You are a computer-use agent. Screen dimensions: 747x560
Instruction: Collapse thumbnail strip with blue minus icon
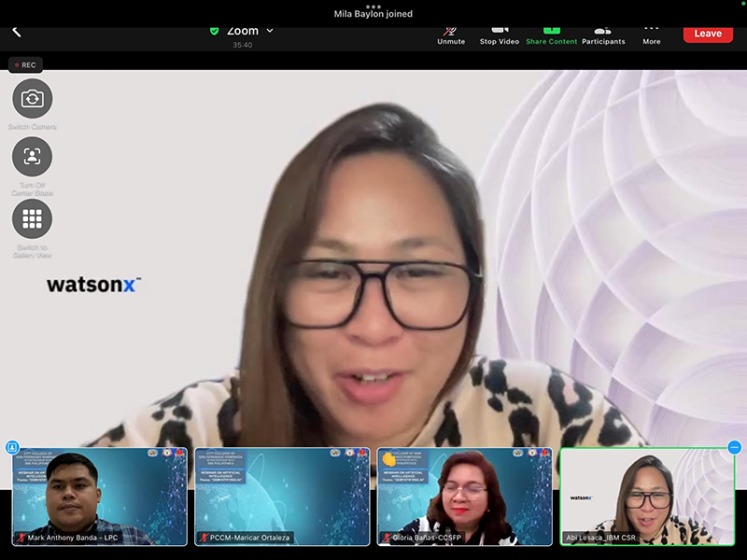tap(734, 448)
